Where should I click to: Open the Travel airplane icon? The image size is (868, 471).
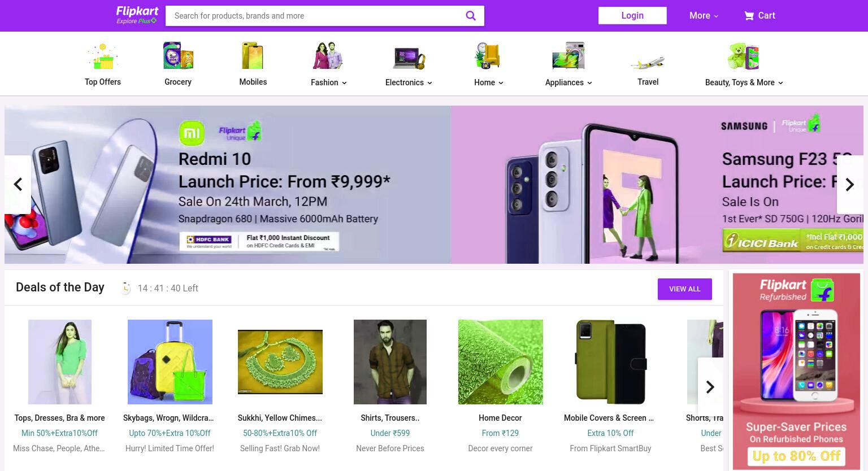(x=648, y=62)
